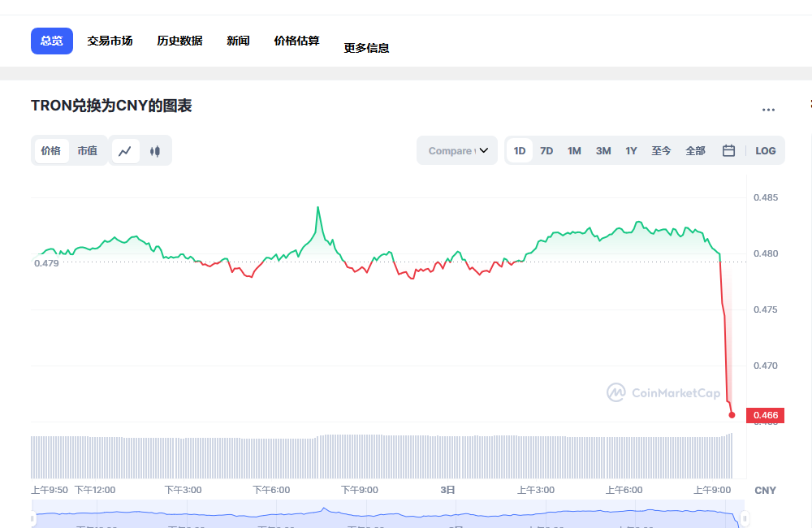The width and height of the screenshot is (812, 528).
Task: Click the 0.485 y-axis label
Action: (x=766, y=197)
